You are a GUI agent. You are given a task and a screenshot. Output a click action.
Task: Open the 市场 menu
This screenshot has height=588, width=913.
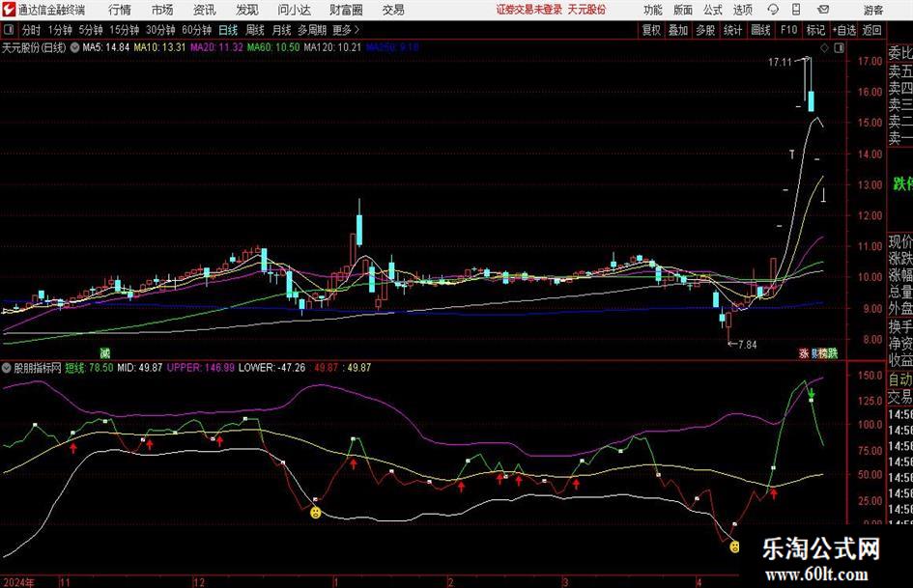(162, 10)
